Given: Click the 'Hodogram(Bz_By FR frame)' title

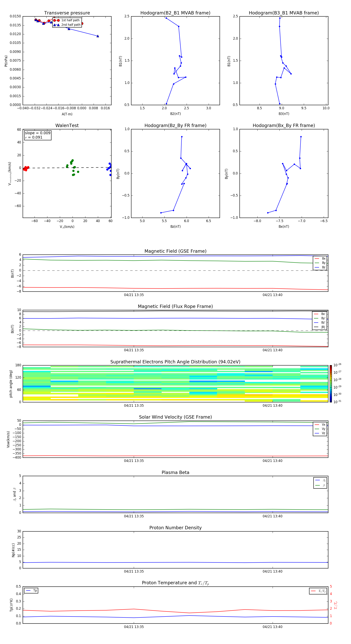Looking at the screenshot, I should click(175, 125).
